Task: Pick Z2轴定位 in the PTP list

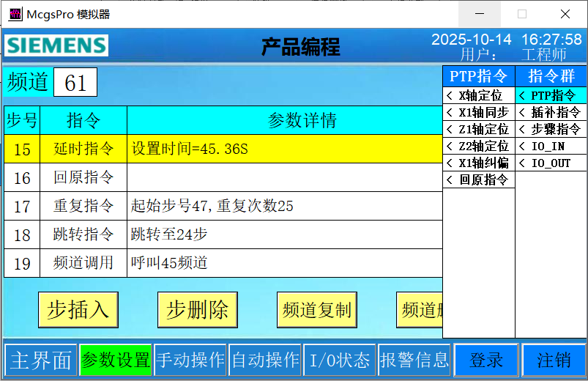Action: pyautogui.click(x=479, y=146)
